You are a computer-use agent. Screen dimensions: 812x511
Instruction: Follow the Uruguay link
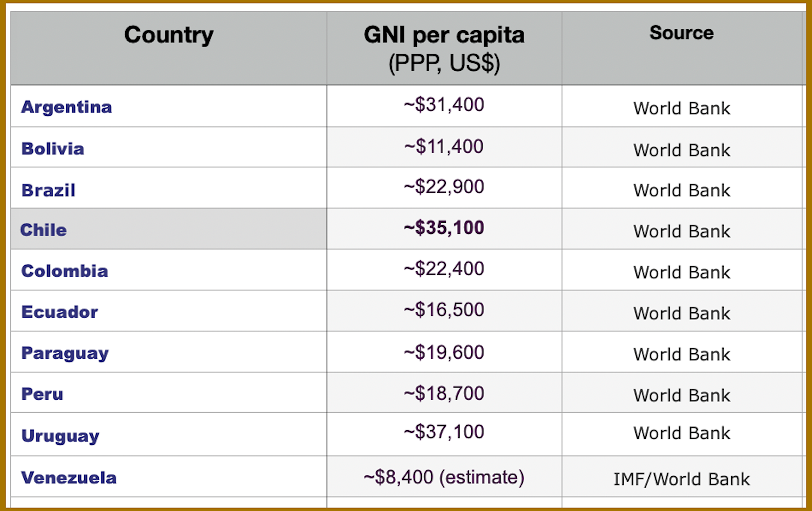(61, 436)
